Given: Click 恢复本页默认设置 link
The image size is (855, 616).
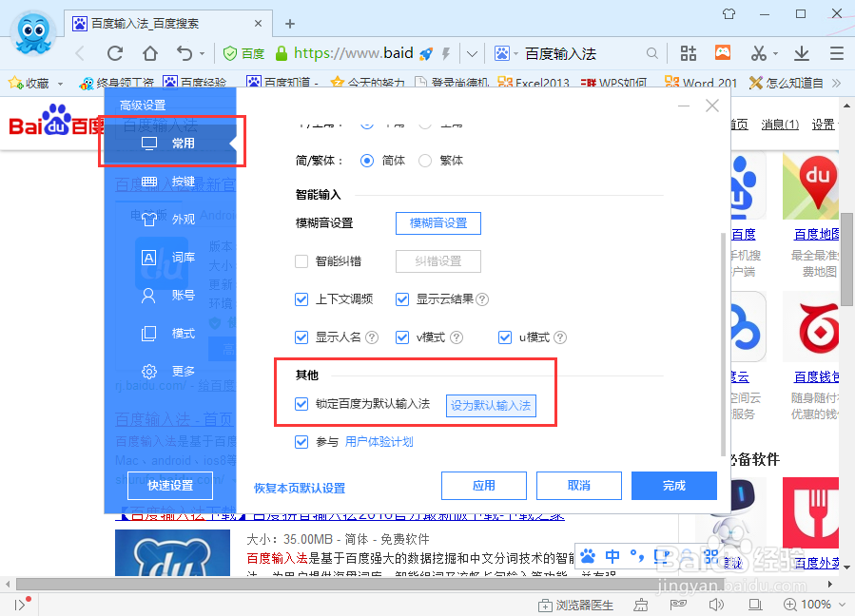Looking at the screenshot, I should point(300,489).
